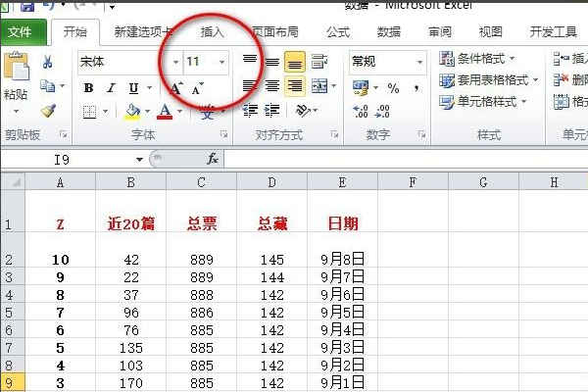Select column header F
Viewport: 588px width, 392px height.
[413, 182]
